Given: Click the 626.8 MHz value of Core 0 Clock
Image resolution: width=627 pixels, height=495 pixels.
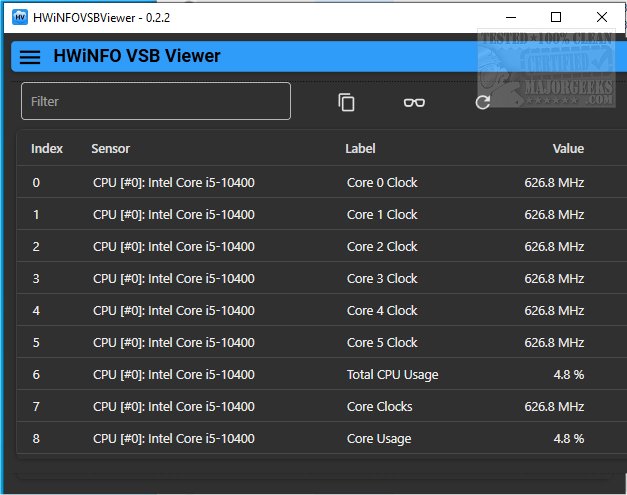Looking at the screenshot, I should (x=554, y=183).
